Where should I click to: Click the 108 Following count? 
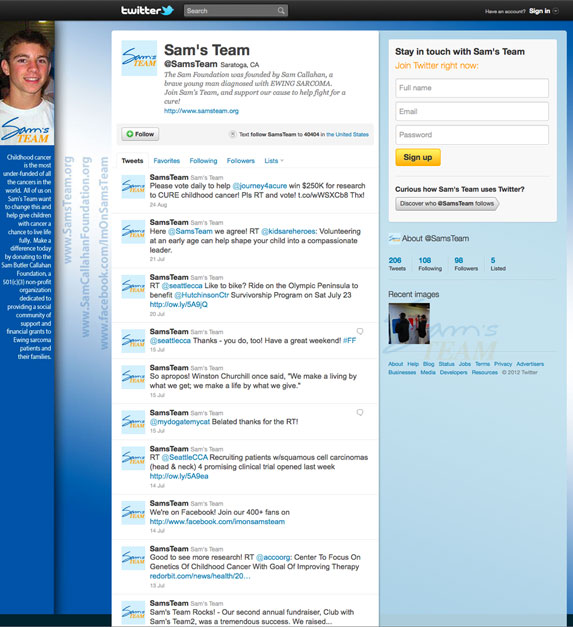click(430, 264)
